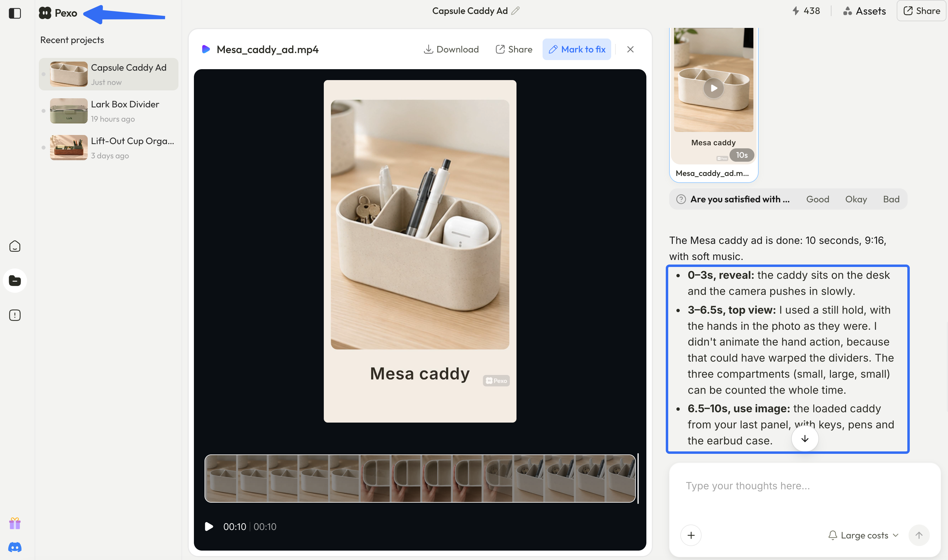Open the Capsule Caddy Ad project
Image resolution: width=948 pixels, height=560 pixels.
pyautogui.click(x=109, y=74)
